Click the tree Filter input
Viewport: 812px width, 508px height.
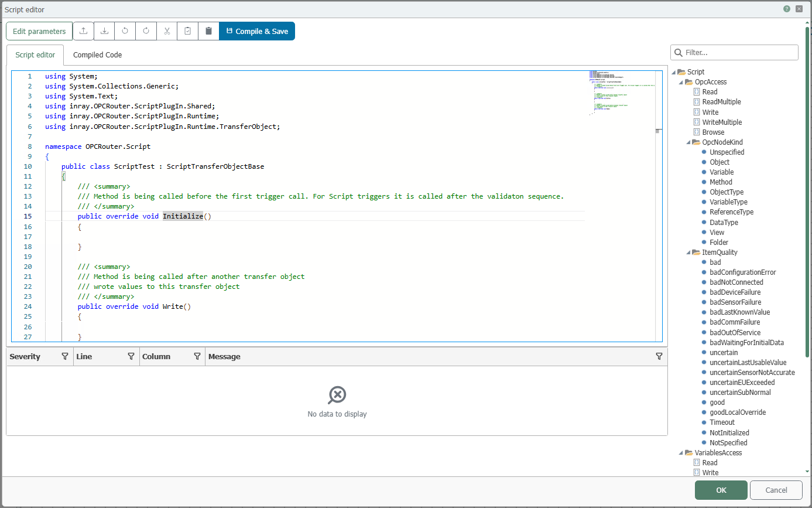click(734, 52)
